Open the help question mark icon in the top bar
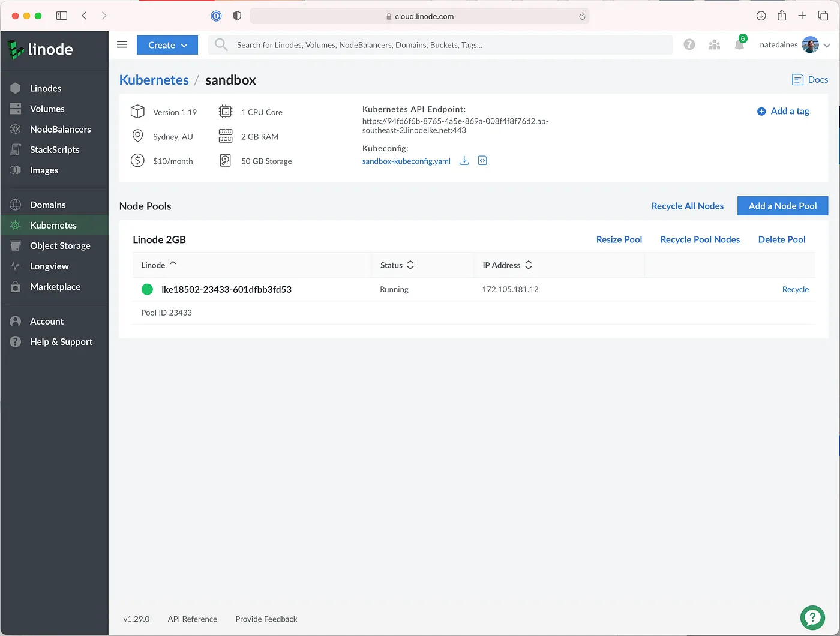 pyautogui.click(x=689, y=44)
